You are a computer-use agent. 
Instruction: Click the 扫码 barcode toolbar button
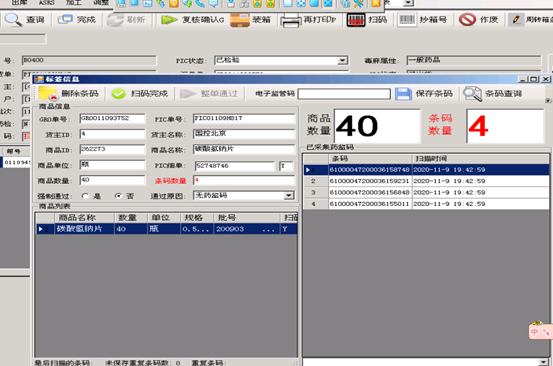pos(367,20)
